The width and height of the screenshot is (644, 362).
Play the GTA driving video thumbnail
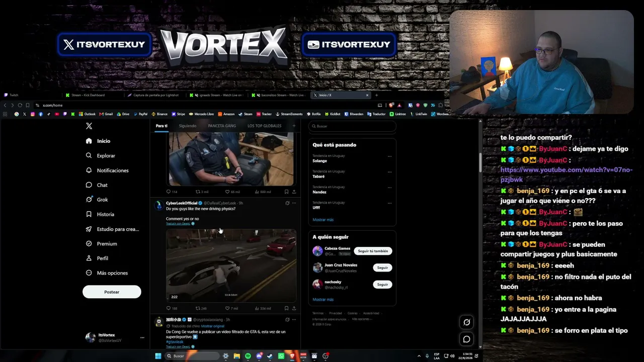[x=231, y=265]
